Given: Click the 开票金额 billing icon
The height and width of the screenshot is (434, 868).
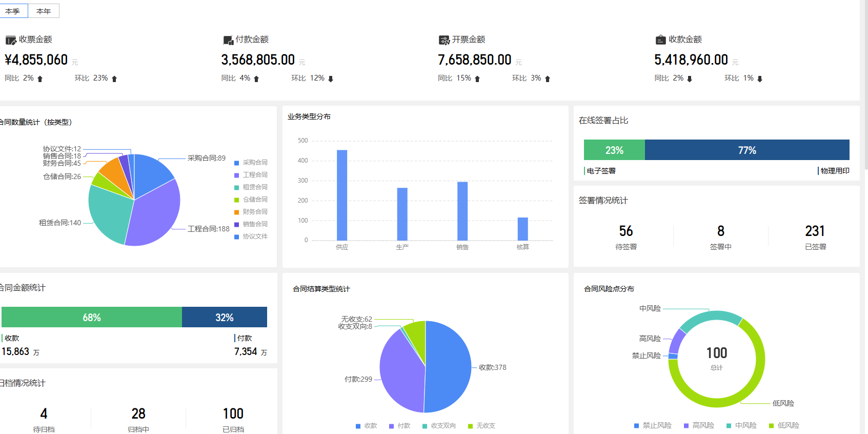Looking at the screenshot, I should [445, 40].
